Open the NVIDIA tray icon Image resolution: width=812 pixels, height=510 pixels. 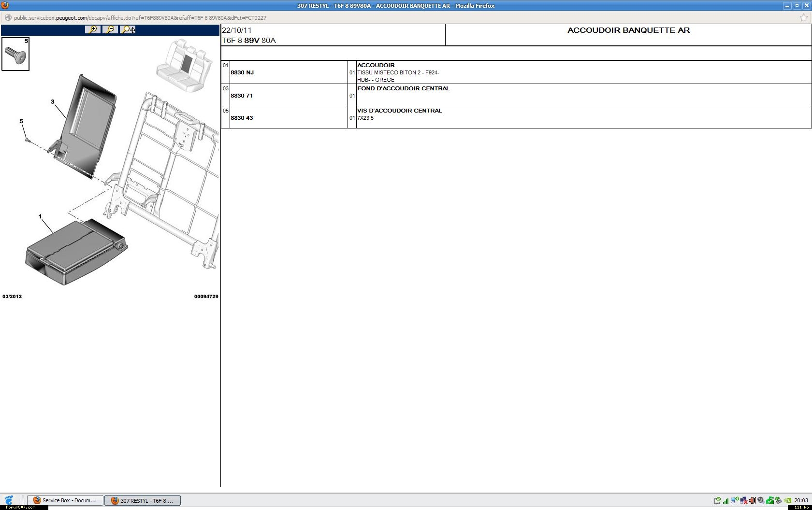click(788, 500)
